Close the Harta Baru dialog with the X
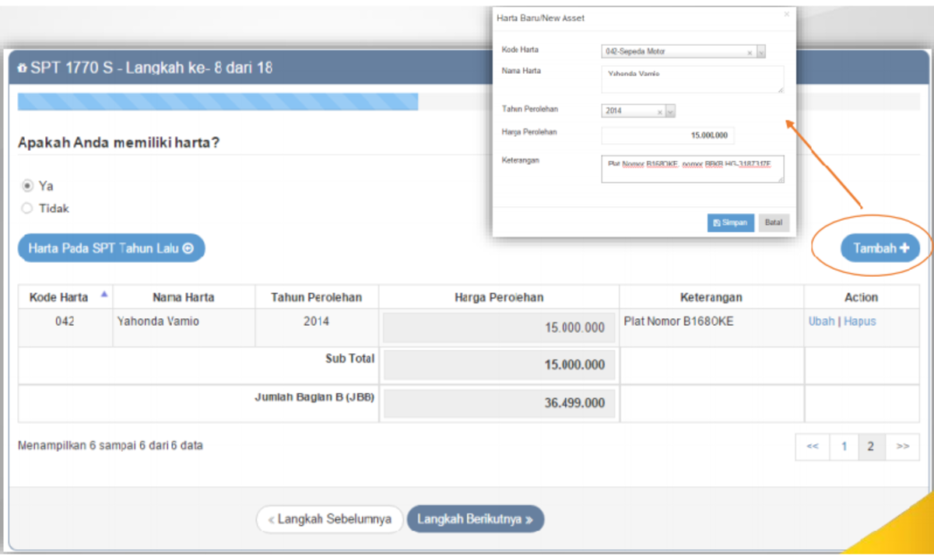 (786, 14)
